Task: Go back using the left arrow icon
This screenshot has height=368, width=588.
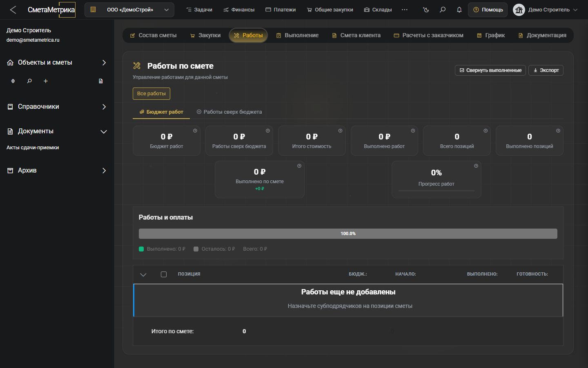Action: pyautogui.click(x=13, y=10)
